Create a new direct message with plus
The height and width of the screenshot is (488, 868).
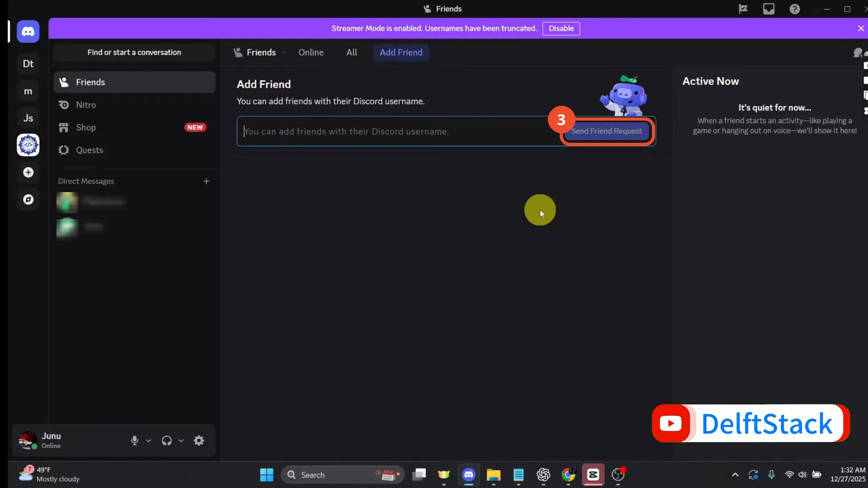[206, 181]
